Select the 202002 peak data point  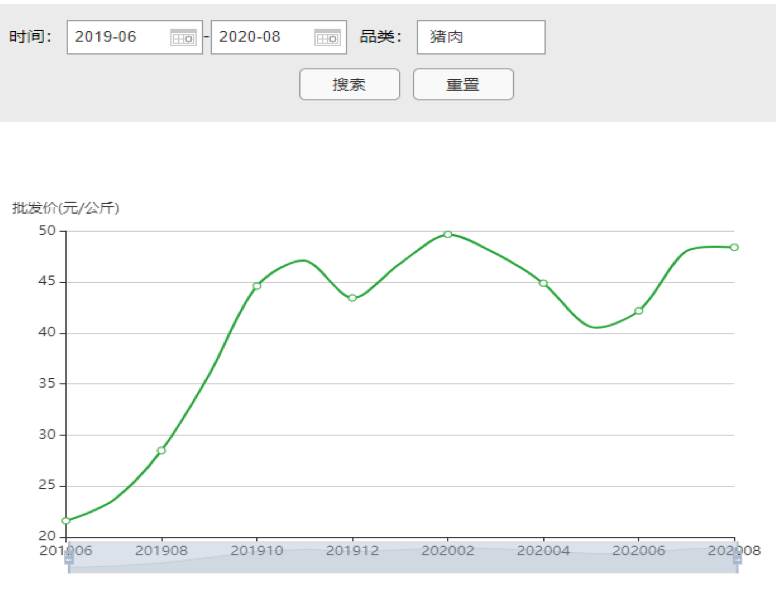(x=448, y=234)
